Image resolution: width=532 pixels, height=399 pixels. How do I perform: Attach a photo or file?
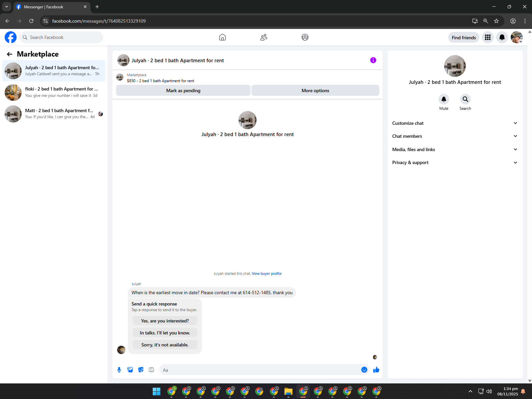click(x=130, y=370)
